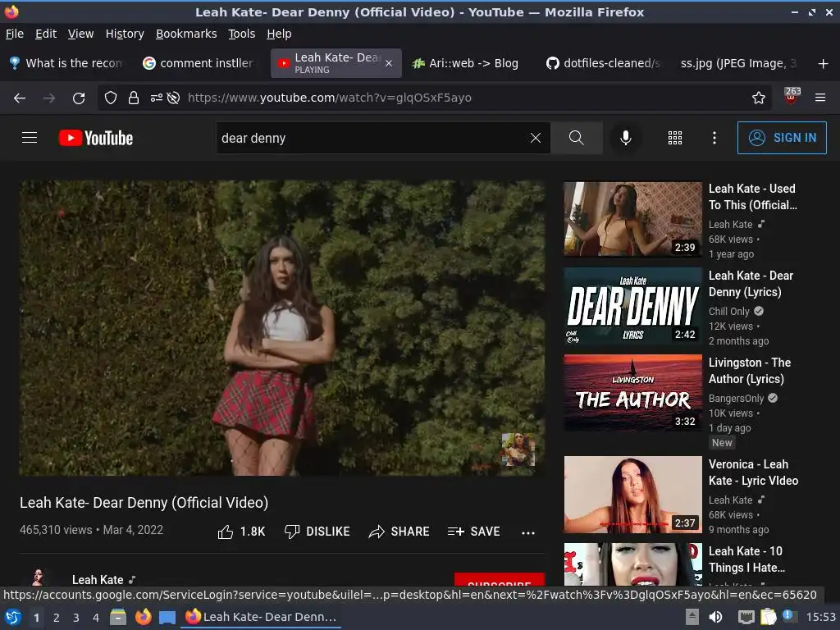Click the SIGN IN button
The width and height of the screenshot is (840, 630).
pyautogui.click(x=782, y=138)
